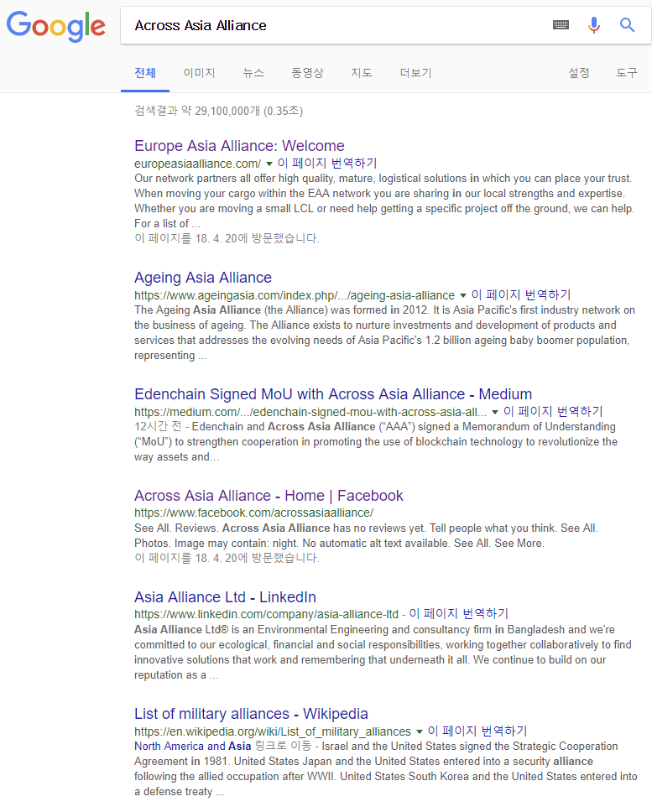Open Across Asia Alliance Facebook result

click(269, 496)
